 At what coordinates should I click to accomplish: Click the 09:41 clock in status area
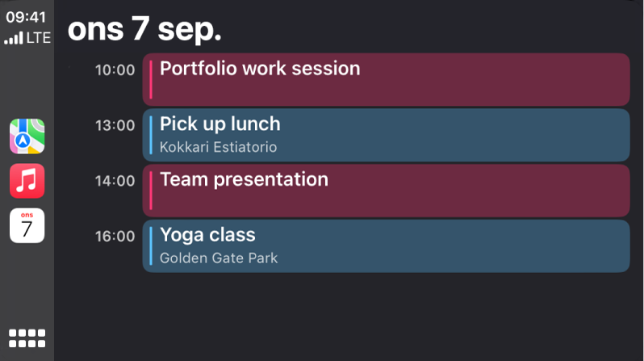pos(27,16)
